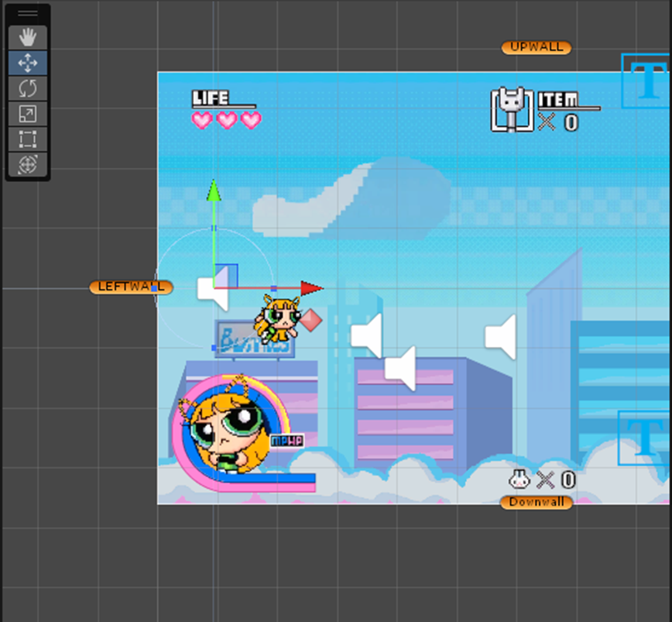Select the item slot frame icon
The image size is (672, 622).
pyautogui.click(x=513, y=109)
